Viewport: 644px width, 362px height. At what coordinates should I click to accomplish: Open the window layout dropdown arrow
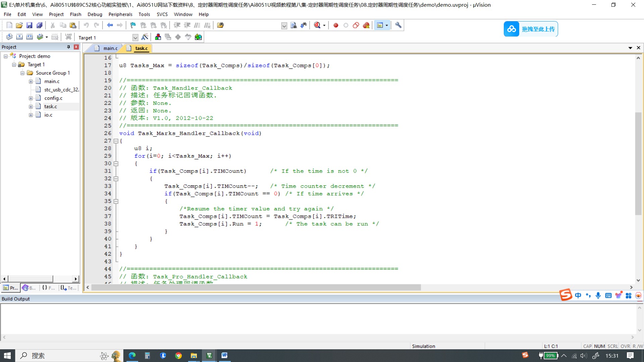tap(387, 25)
